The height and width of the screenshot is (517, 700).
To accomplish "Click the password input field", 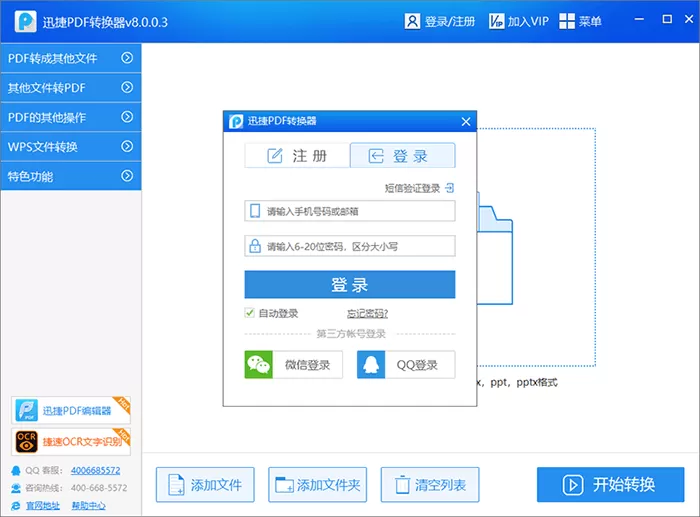I will click(350, 246).
